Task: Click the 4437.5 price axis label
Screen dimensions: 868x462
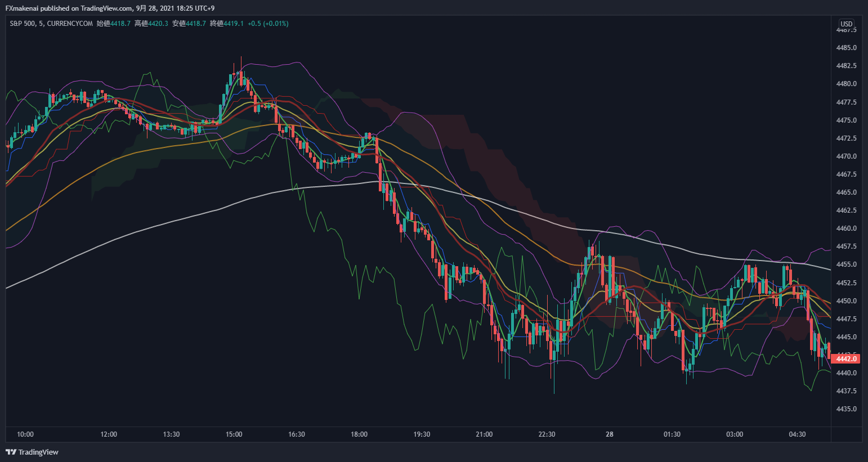Action: tap(846, 391)
